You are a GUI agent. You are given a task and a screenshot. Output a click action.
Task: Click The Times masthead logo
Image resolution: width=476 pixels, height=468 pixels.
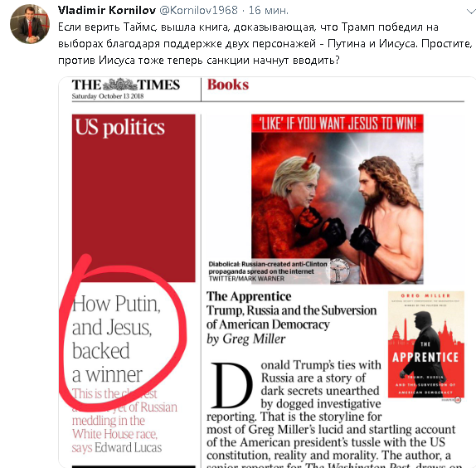(x=126, y=85)
